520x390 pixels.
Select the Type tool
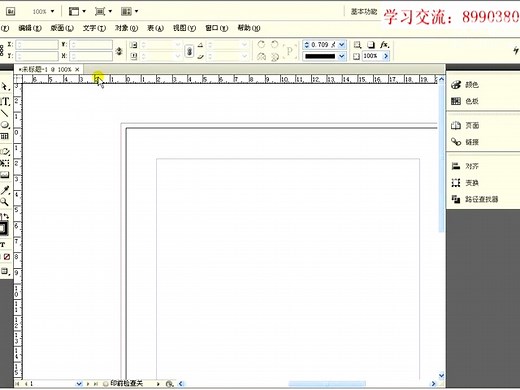(5, 101)
